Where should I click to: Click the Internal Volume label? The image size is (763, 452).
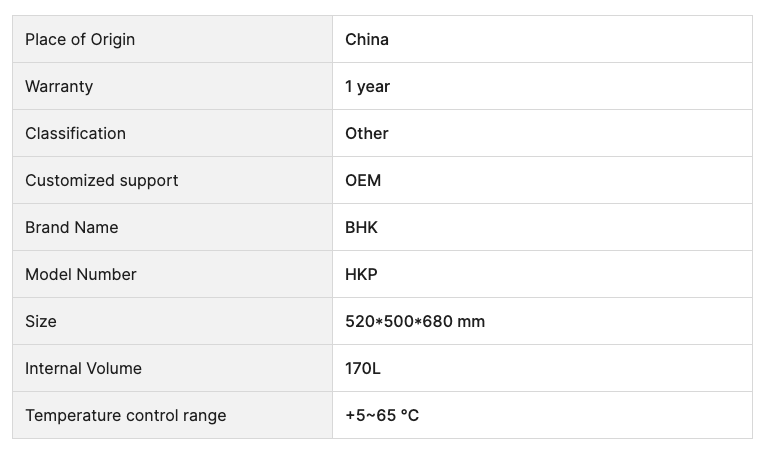tap(83, 368)
